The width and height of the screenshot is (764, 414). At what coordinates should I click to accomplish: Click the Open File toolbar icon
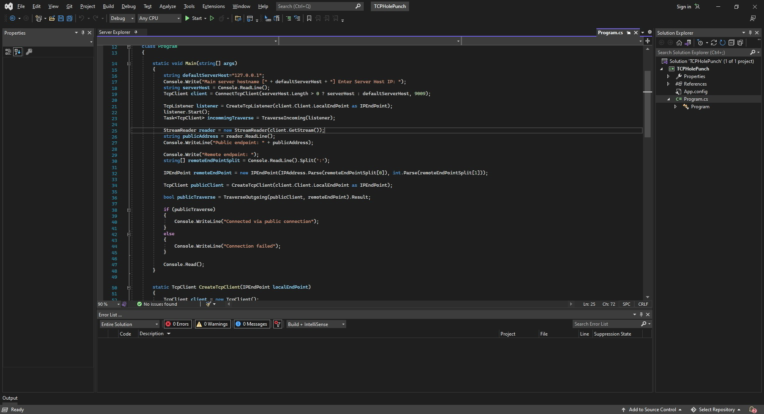(x=53, y=18)
